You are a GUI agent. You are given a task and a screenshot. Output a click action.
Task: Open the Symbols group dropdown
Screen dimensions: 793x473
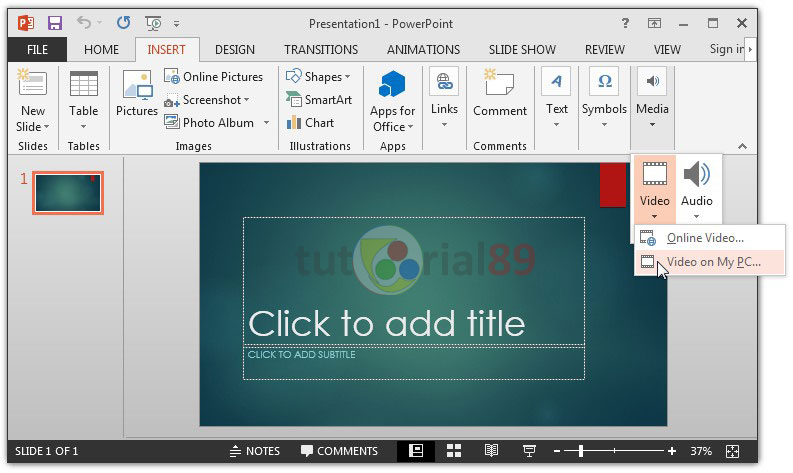tap(604, 99)
